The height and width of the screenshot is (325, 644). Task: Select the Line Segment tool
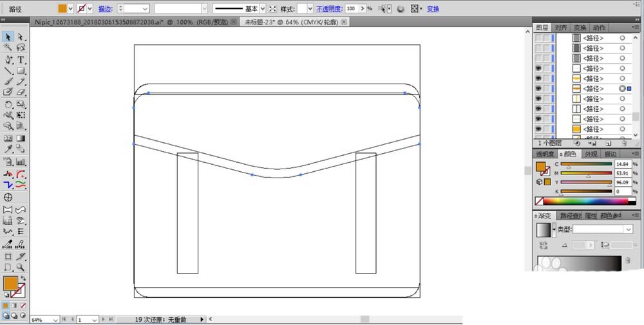coord(8,71)
